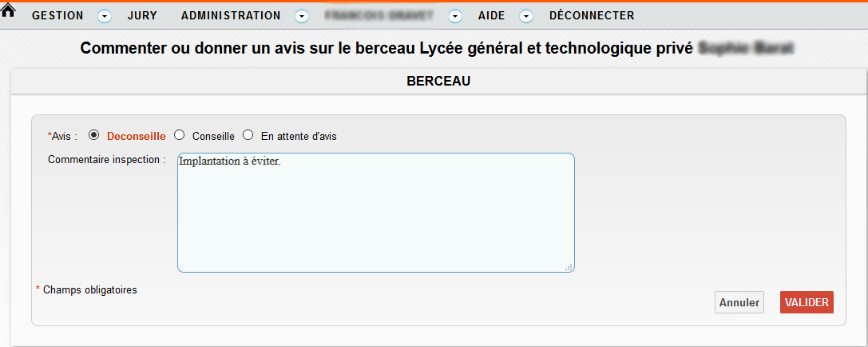The width and height of the screenshot is (868, 347).
Task: Click the text area resize handle
Action: 569,267
